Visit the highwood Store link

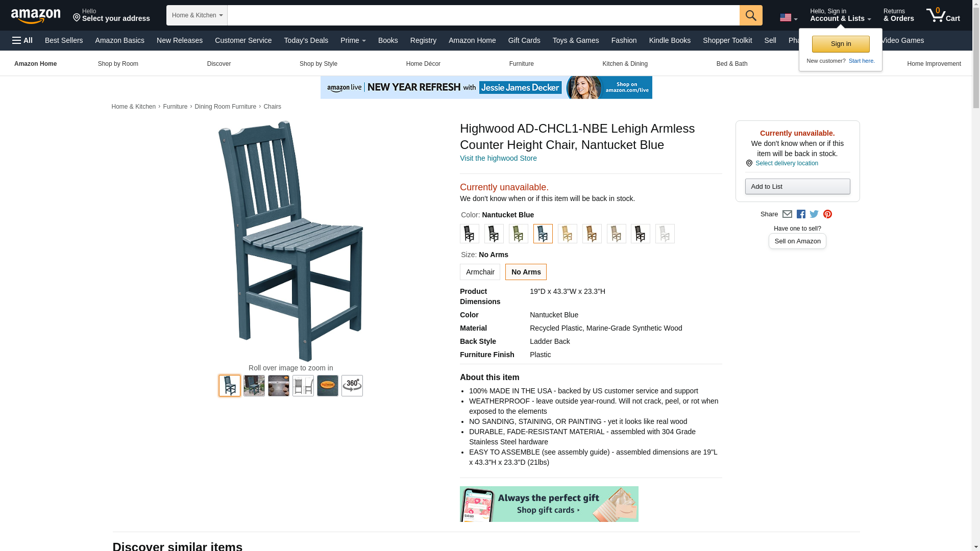tap(498, 158)
